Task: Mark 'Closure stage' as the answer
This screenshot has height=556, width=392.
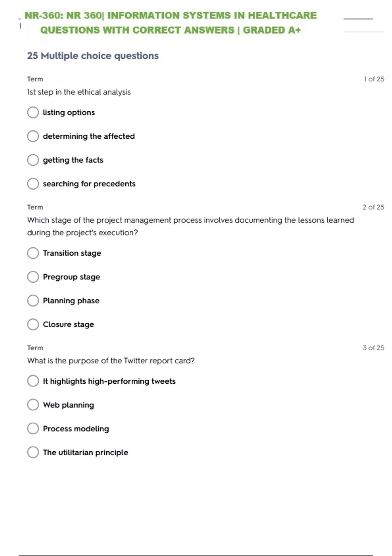Action: (33, 324)
